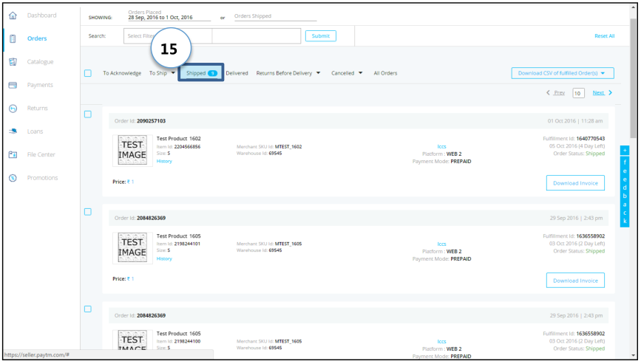Open Loans in the sidebar
This screenshot has height=364, width=641.
tap(35, 131)
